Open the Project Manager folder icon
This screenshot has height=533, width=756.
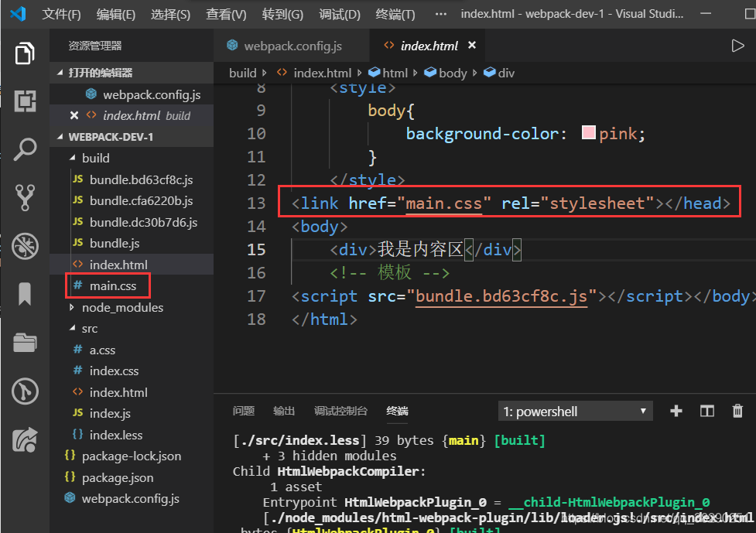point(25,343)
